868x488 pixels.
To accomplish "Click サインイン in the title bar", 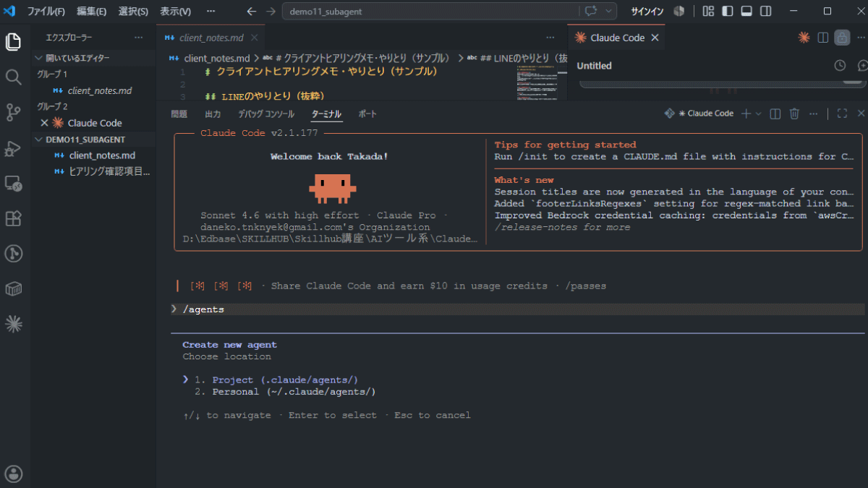I will (647, 12).
